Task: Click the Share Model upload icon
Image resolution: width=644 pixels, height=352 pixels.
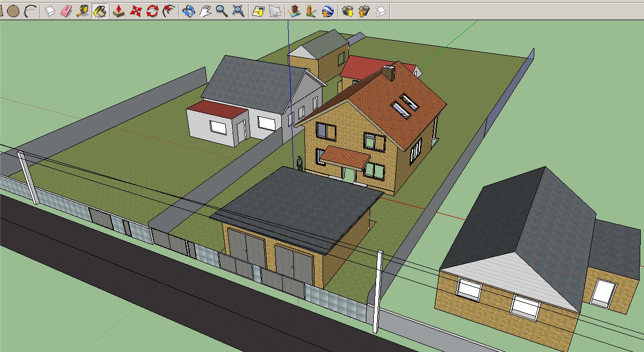Action: tap(364, 11)
